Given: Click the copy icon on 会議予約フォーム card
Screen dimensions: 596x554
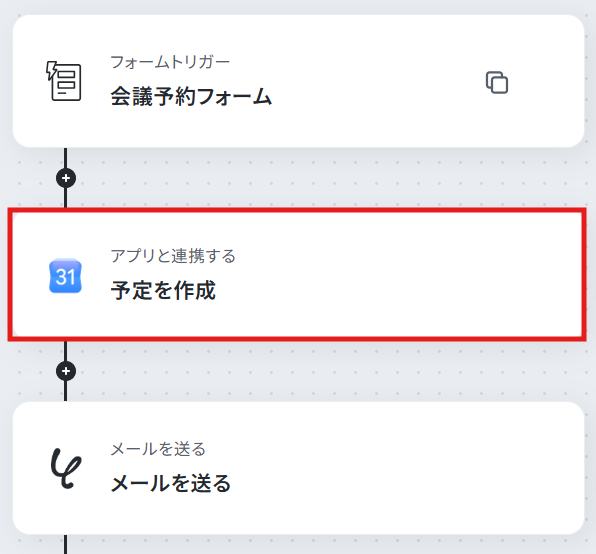Looking at the screenshot, I should click(497, 82).
